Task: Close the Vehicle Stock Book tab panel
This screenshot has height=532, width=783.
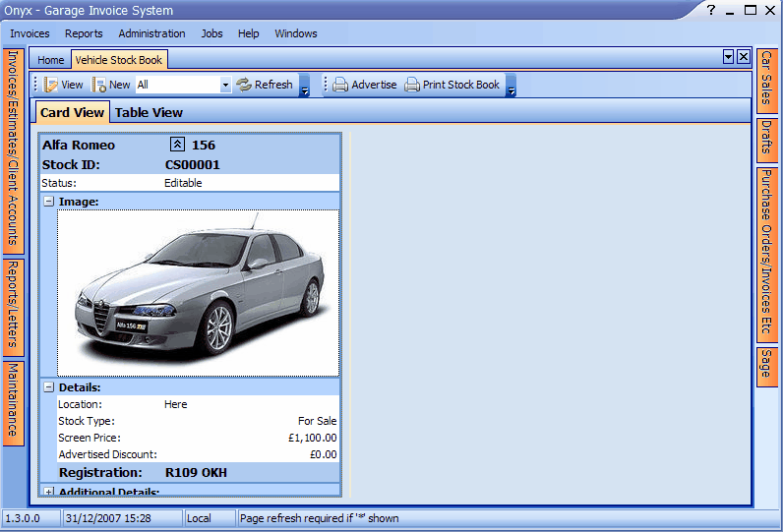Action: click(x=744, y=57)
